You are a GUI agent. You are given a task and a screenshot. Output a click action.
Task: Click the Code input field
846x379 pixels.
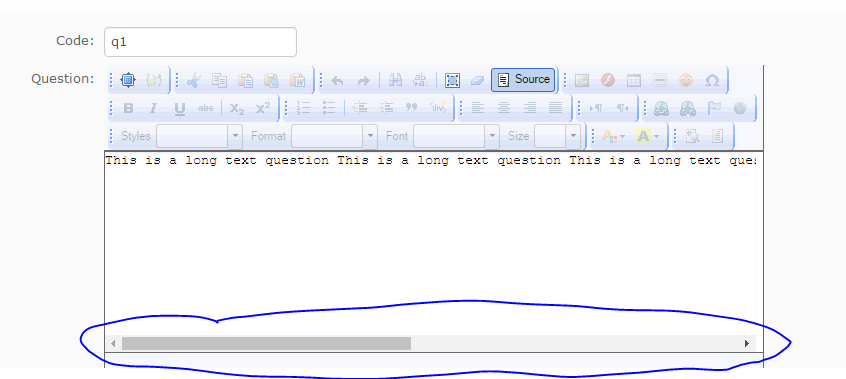pyautogui.click(x=200, y=42)
